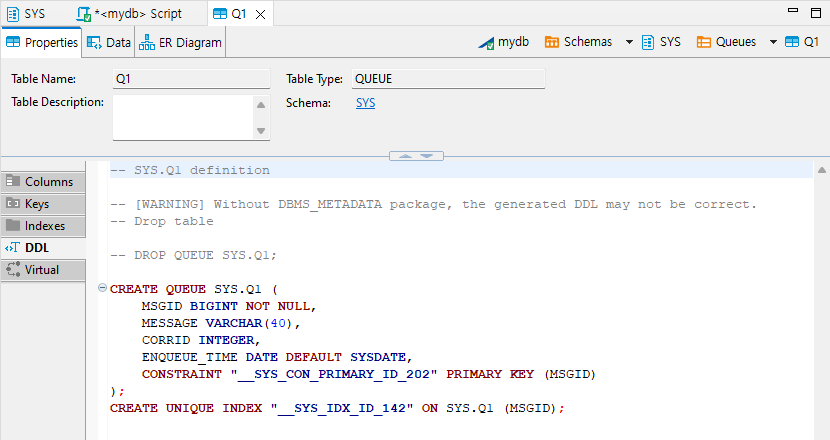Click the Schemas breadcrumb folder icon
Viewport: 830px width, 440px height.
tap(551, 42)
